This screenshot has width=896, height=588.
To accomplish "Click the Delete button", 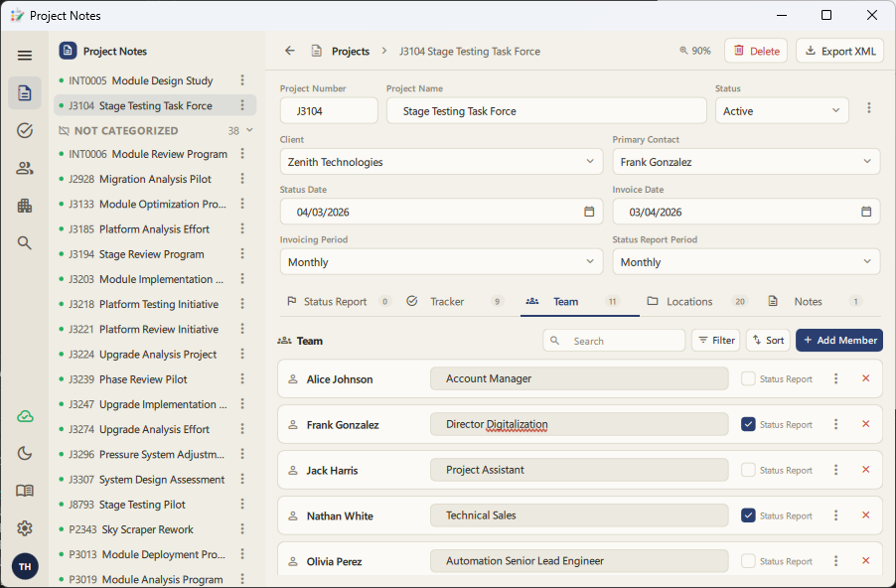I will (x=756, y=51).
